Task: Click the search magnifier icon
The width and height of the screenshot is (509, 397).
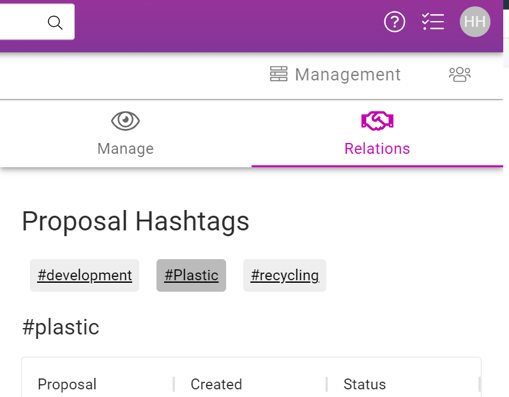Action: click(55, 23)
